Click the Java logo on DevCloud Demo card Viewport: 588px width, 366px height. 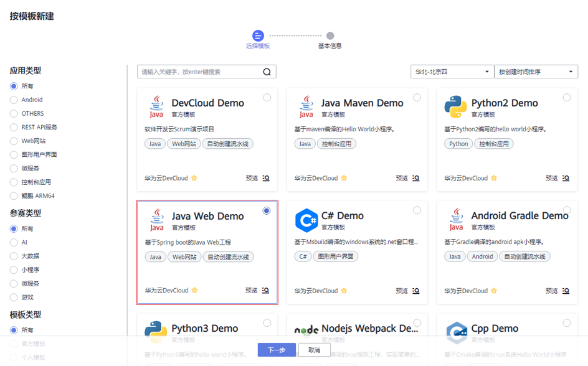[x=157, y=107]
